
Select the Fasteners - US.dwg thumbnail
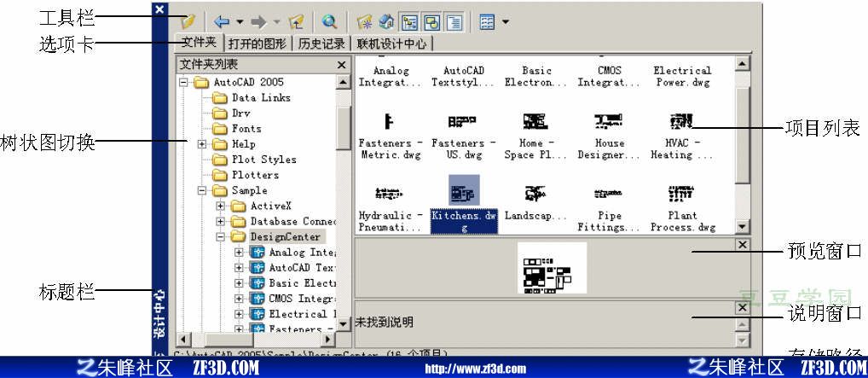coord(464,136)
